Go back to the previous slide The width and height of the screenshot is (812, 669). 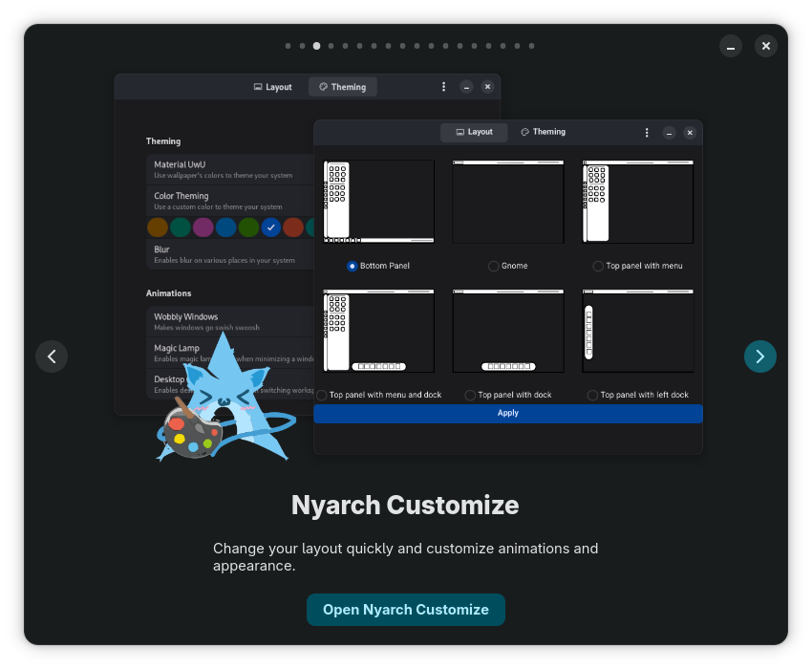[x=52, y=356]
